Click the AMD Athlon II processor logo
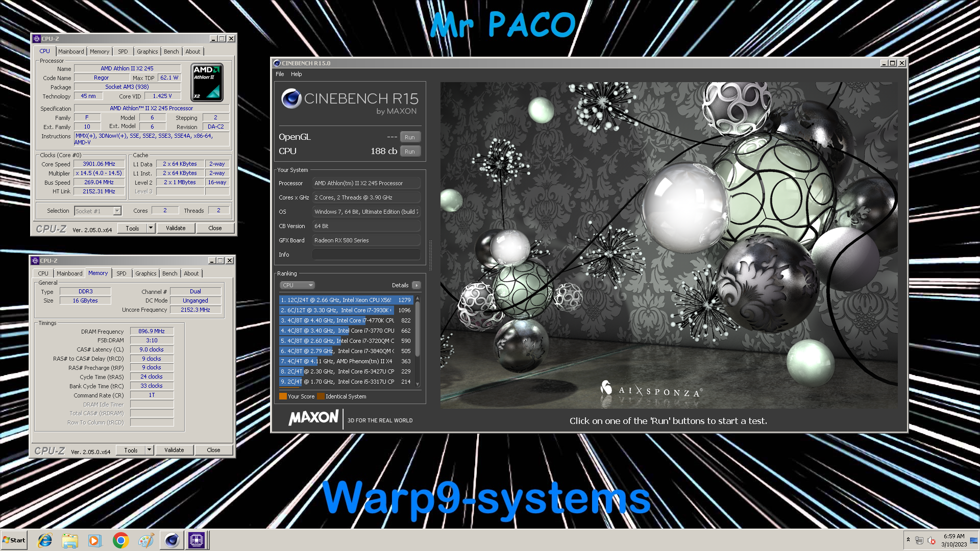 click(x=207, y=82)
